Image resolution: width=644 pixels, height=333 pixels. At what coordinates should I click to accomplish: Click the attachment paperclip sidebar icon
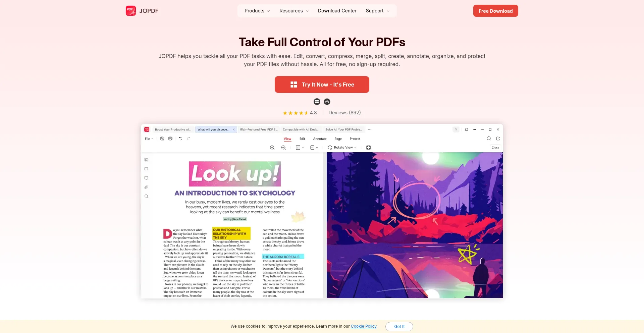point(146,187)
